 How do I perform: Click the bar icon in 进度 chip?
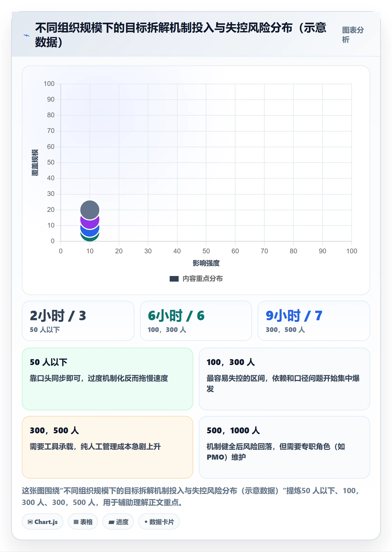point(111,522)
